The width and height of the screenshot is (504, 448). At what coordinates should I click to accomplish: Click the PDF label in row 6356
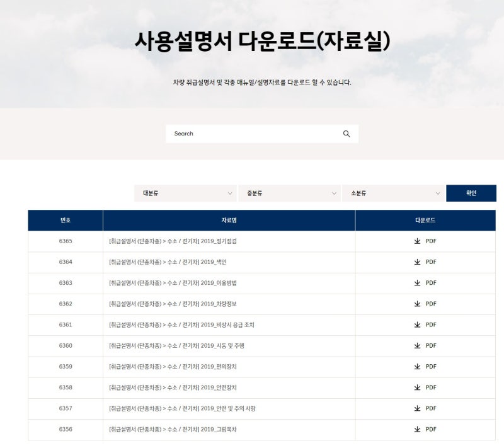coord(431,430)
